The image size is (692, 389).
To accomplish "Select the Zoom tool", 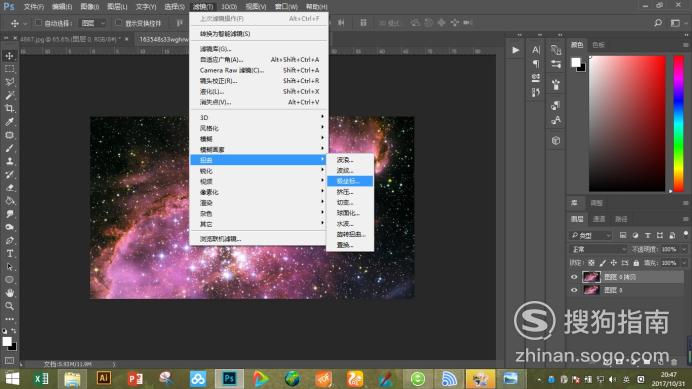I will pos(9,306).
